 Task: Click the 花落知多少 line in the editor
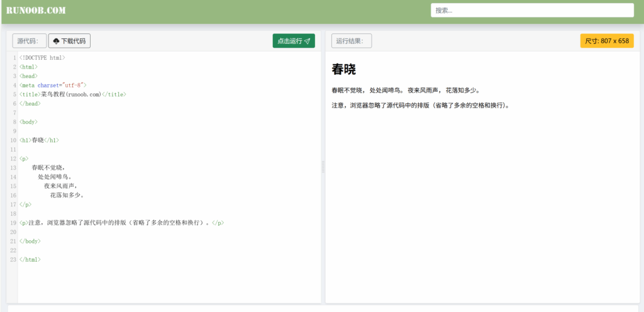point(67,195)
